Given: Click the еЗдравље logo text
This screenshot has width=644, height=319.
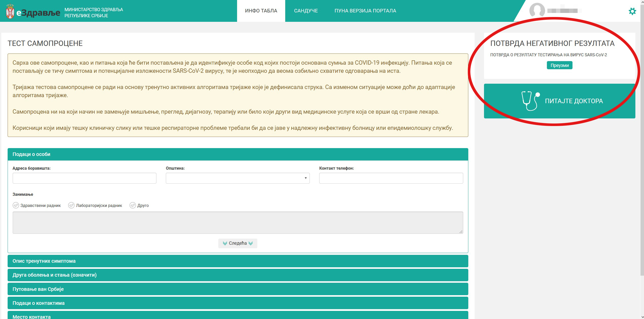Looking at the screenshot, I should coord(38,13).
